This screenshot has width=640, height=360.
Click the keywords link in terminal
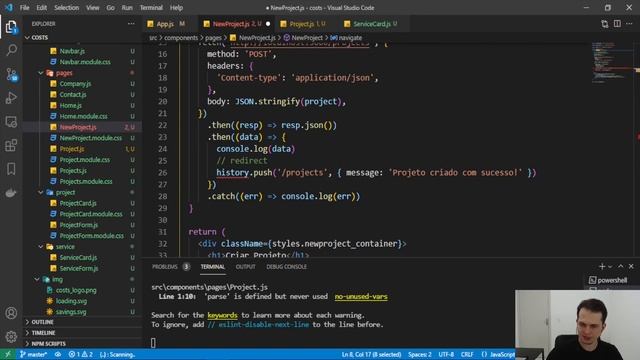(x=222, y=315)
